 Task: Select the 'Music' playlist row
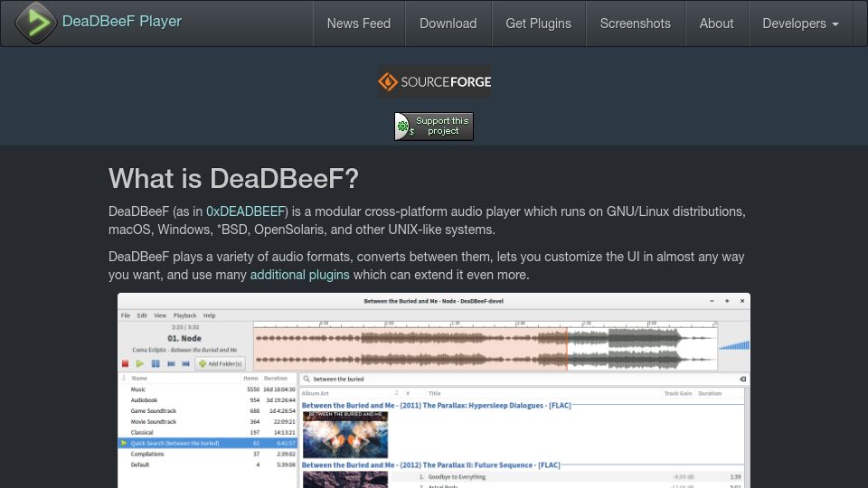tap(208, 389)
